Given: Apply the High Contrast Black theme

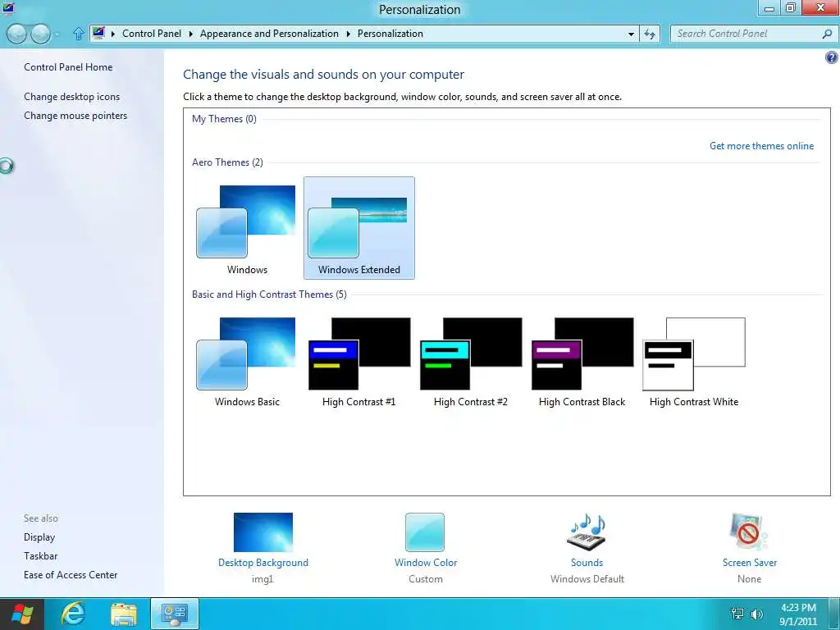Looking at the screenshot, I should point(582,362).
